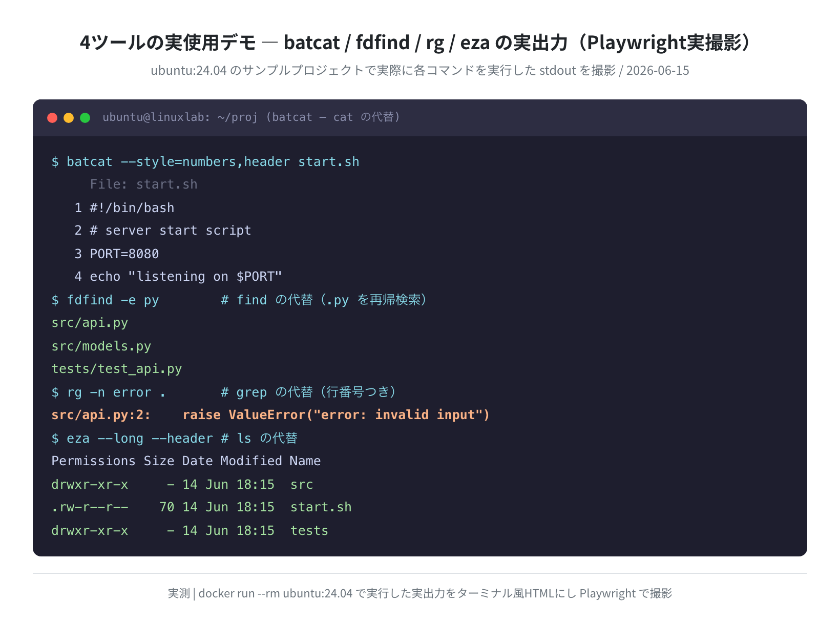Click the 'fdfind -e py' command
840x622 pixels.
point(113,300)
